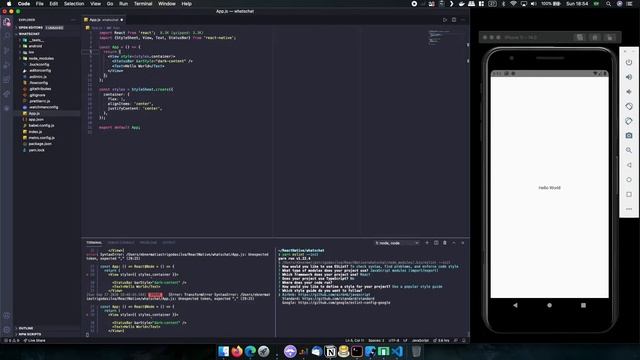640x360 pixels.
Task: Collapse the WHATSCHAT project section
Action: point(29,34)
